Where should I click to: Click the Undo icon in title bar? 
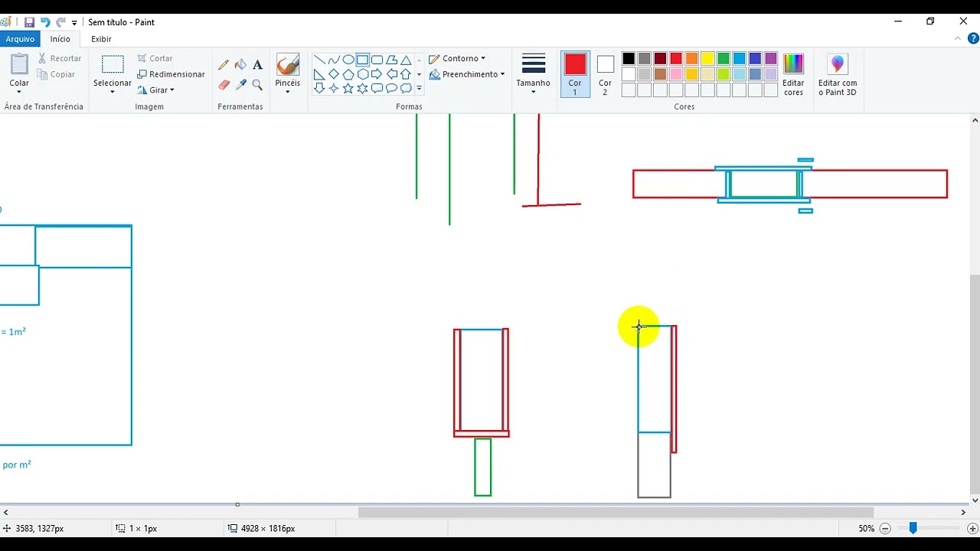click(45, 22)
